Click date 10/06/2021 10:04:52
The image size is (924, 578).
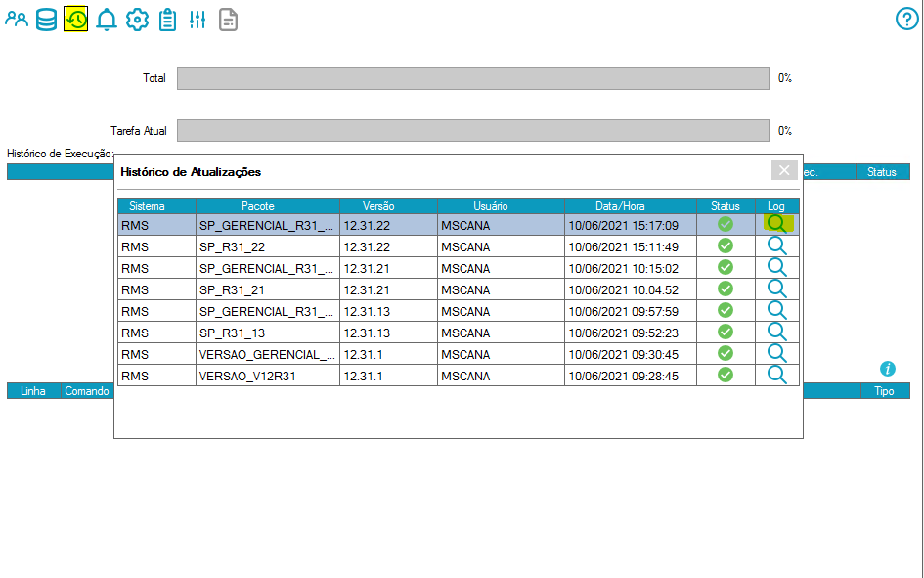click(624, 289)
